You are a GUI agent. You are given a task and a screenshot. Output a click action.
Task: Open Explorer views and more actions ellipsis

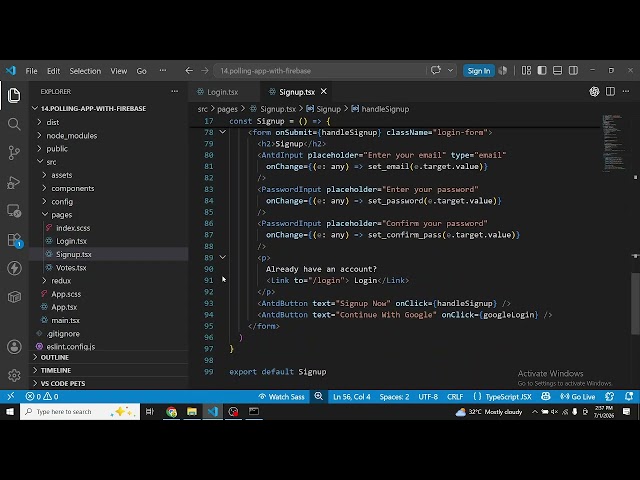pyautogui.click(x=175, y=91)
